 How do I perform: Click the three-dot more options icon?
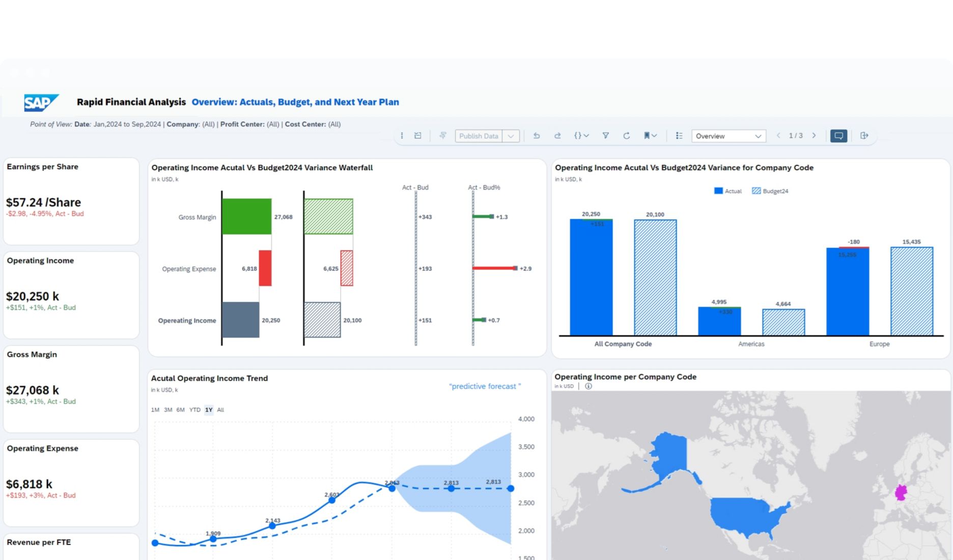point(402,136)
